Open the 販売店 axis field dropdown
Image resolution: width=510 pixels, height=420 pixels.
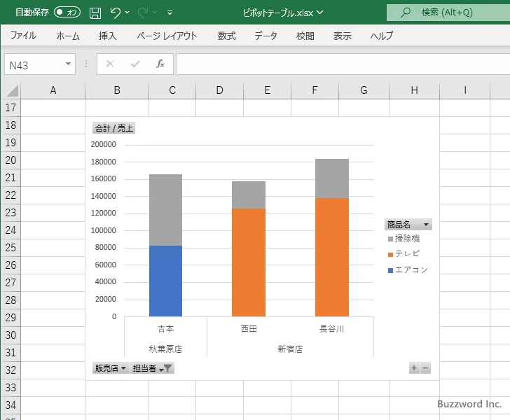coord(111,368)
